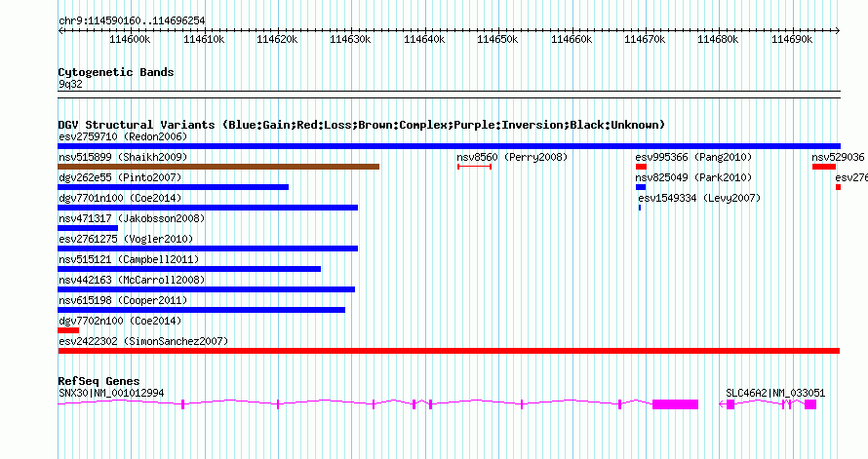This screenshot has height=459, width=868.
Task: Select the brown nsv515899 complex variant bar
Action: 218,167
